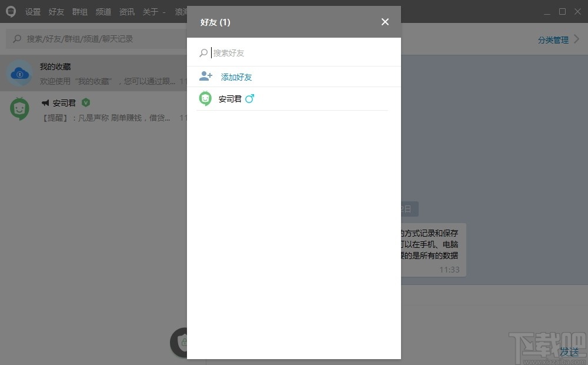Viewport: 588px width, 365px height.
Task: Click the app logo icon top-left
Action: click(10, 11)
